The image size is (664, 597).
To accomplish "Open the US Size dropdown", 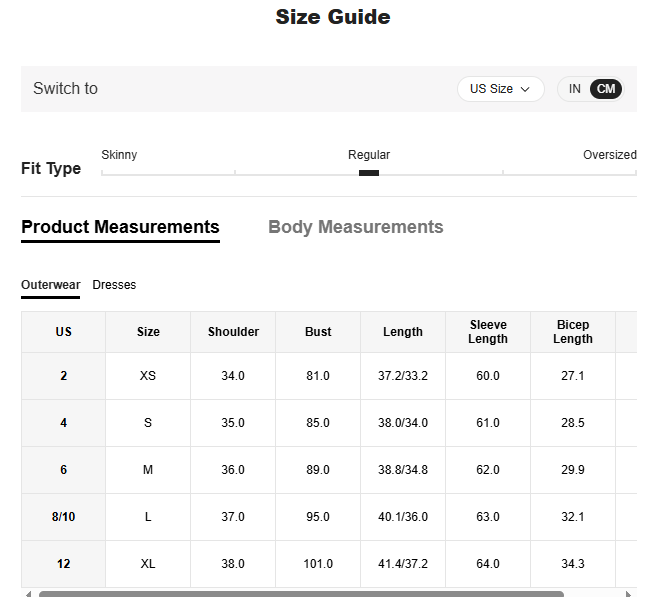I will click(x=499, y=89).
